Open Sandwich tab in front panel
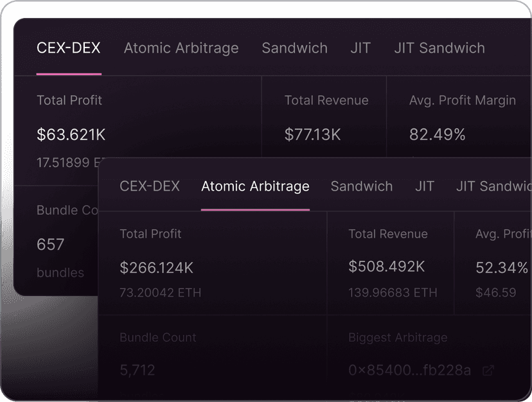Image resolution: width=532 pixels, height=402 pixels. tap(362, 186)
